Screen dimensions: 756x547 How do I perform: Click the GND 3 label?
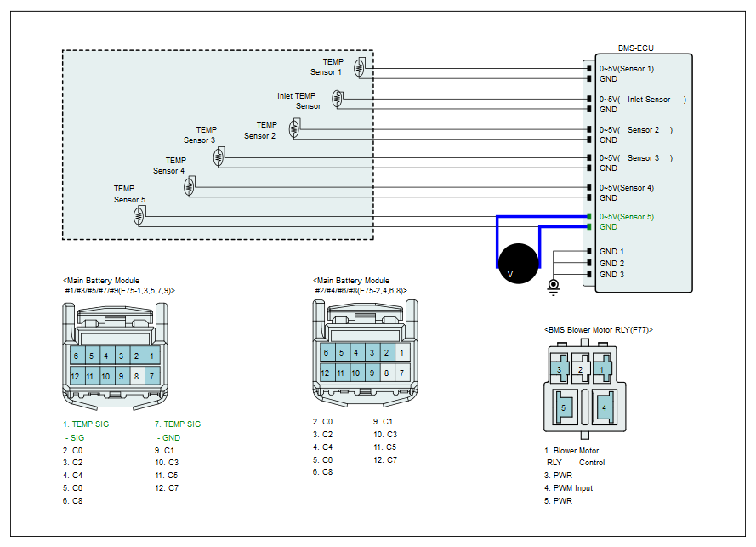[611, 275]
